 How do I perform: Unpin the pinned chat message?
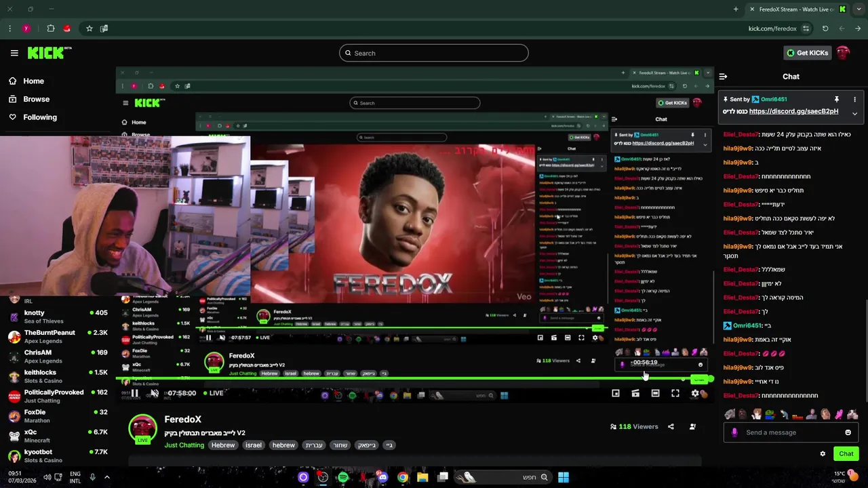pos(836,100)
